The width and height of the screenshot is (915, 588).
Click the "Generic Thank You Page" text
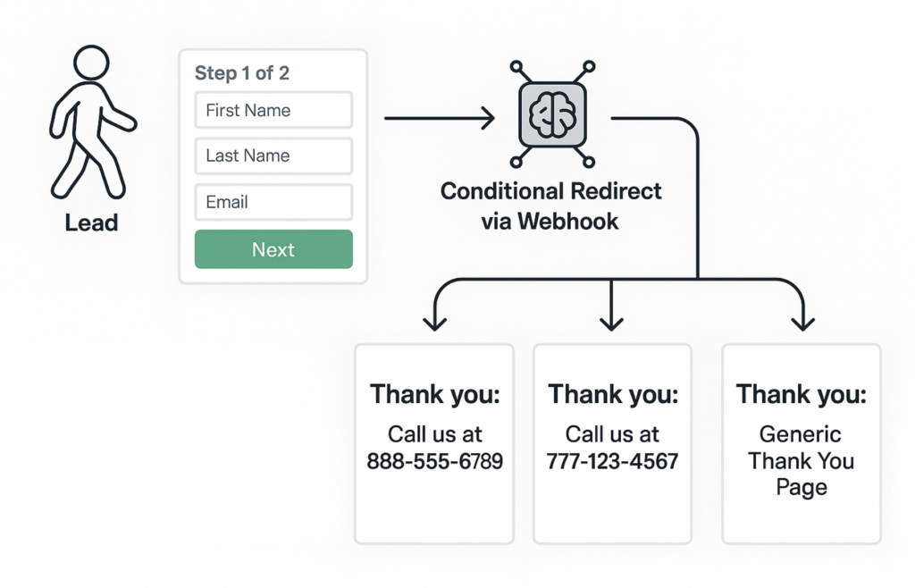[801, 461]
